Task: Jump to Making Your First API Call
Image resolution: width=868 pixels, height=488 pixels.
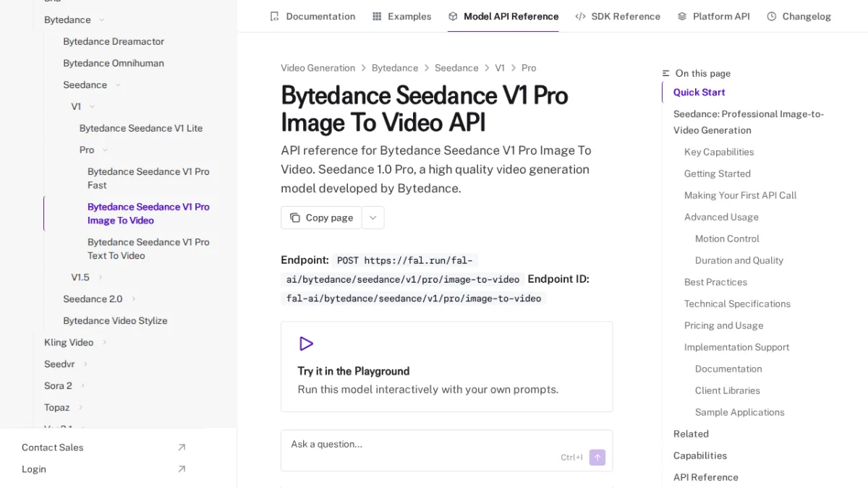Action: tap(741, 195)
